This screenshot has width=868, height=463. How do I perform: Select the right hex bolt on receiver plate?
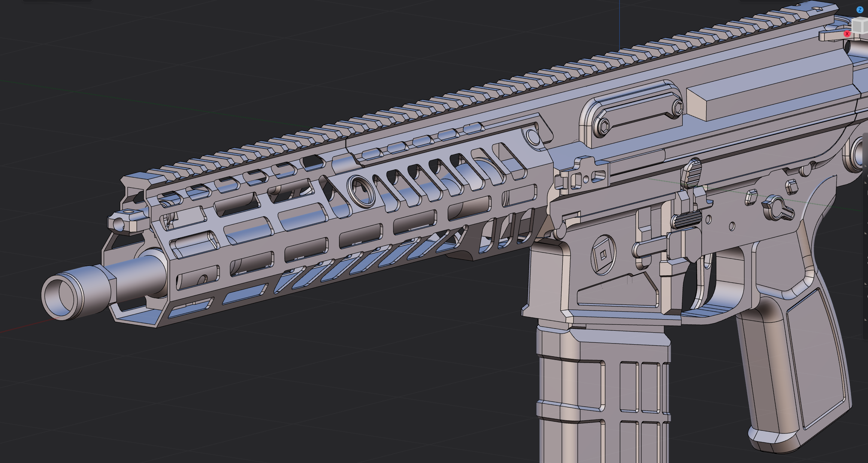tap(677, 108)
